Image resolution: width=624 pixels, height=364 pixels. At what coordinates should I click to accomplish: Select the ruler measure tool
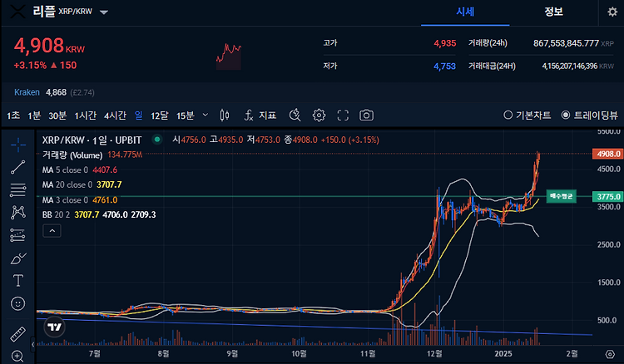pyautogui.click(x=18, y=334)
